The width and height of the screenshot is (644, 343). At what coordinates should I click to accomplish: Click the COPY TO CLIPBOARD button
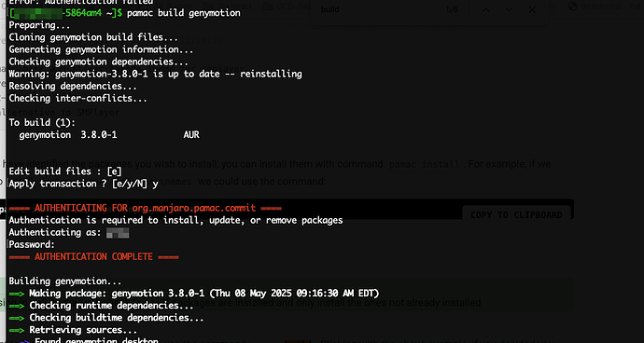tap(516, 215)
